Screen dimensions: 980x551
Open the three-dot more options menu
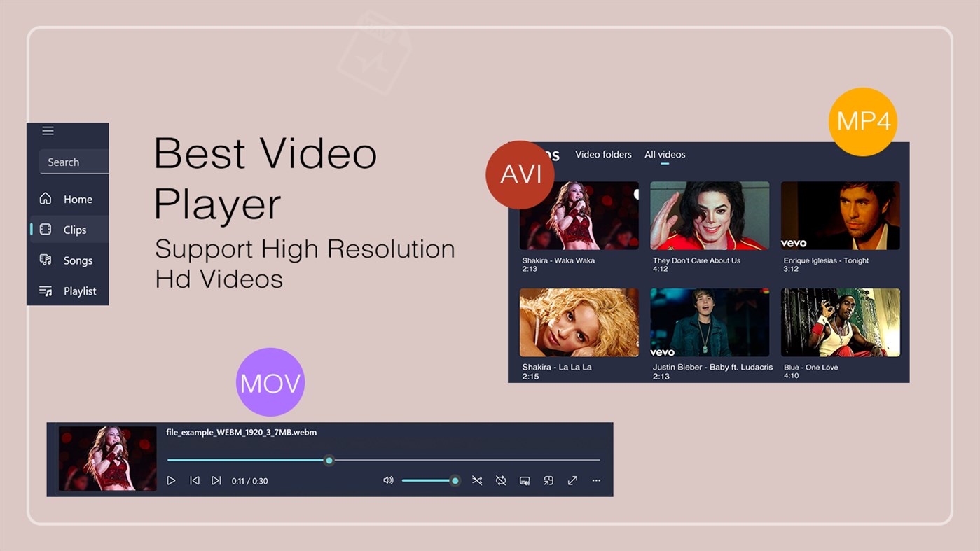coord(596,480)
